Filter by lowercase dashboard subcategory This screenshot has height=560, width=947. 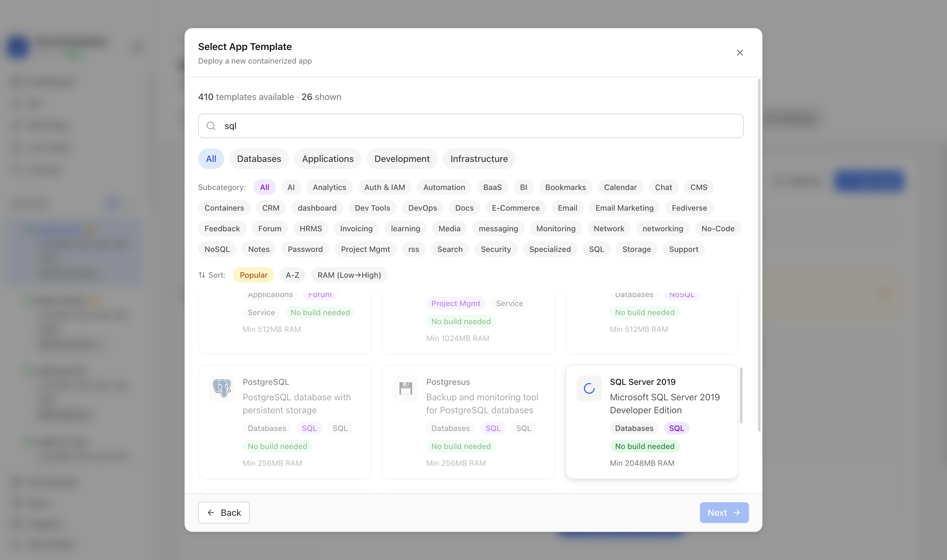[x=317, y=208]
